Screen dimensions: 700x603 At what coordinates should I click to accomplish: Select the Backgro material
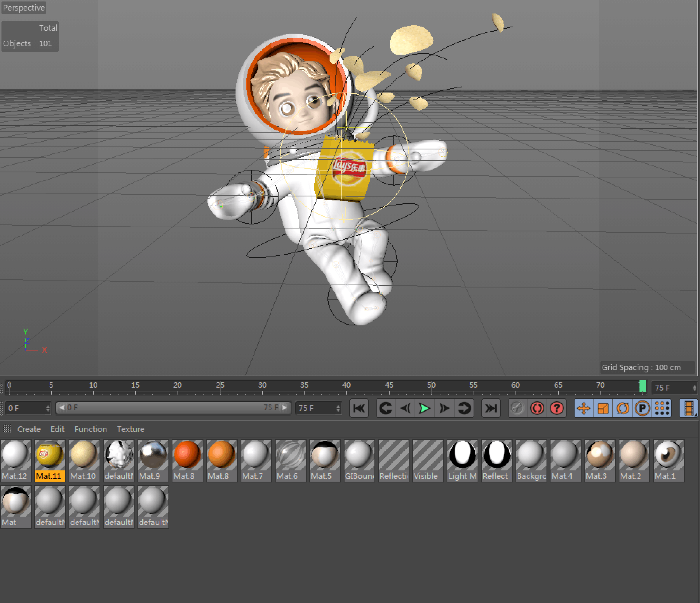coord(531,461)
